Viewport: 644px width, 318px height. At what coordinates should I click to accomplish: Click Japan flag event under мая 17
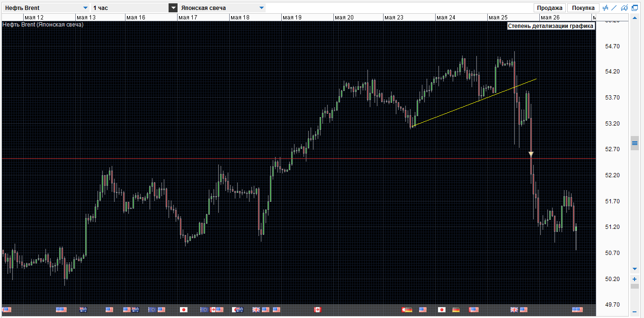[184, 309]
